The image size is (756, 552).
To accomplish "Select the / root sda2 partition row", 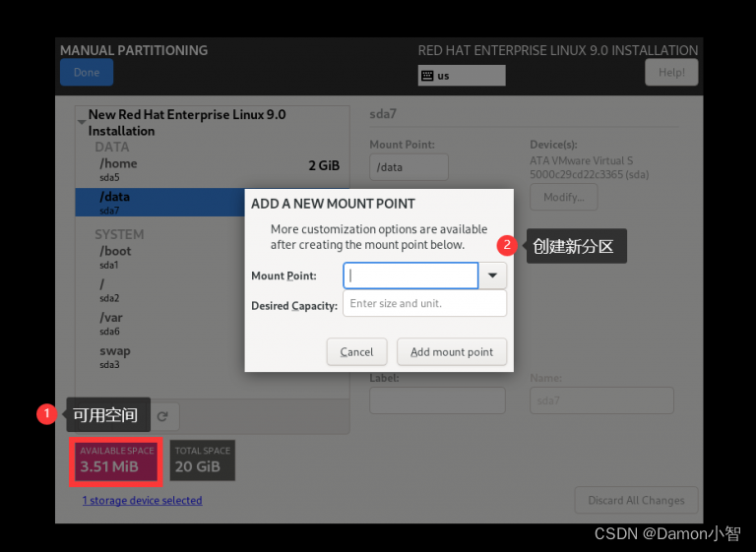I will [x=160, y=290].
